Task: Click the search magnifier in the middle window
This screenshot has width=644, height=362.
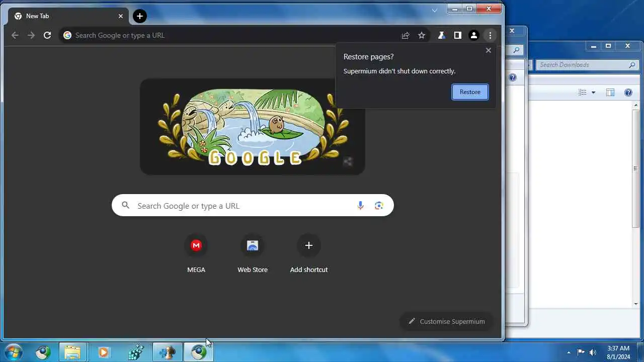Action: point(516,50)
